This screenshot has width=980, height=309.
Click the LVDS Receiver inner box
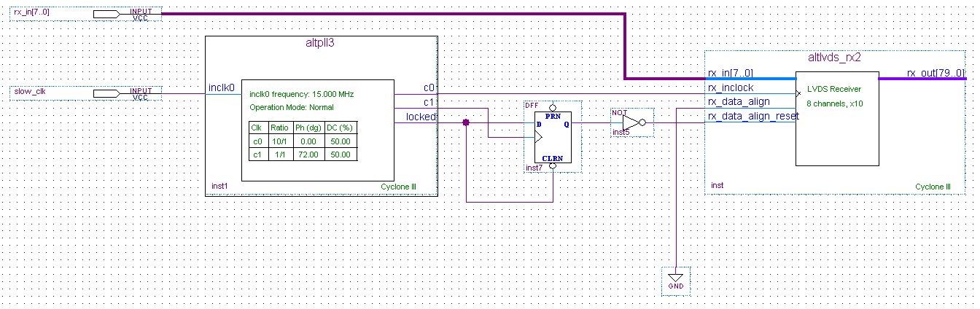837,119
